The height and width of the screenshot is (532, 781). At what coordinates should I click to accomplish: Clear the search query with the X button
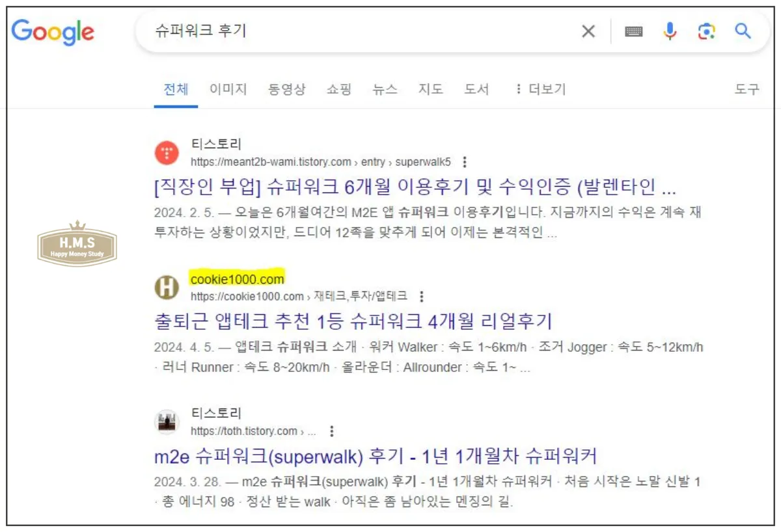coord(588,31)
